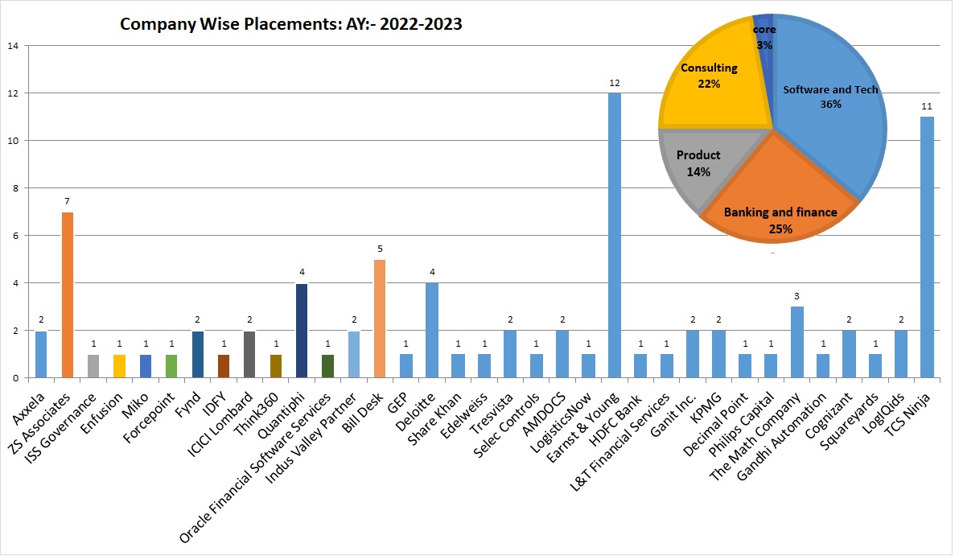Click the 'Oracle Financial Software Services' axis label
Screen dimensions: 959x560
tap(256, 467)
